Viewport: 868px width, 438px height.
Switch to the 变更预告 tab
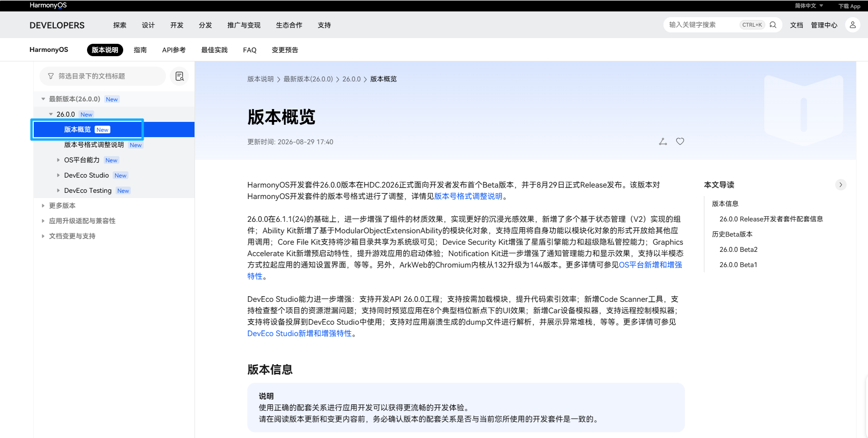click(x=285, y=50)
